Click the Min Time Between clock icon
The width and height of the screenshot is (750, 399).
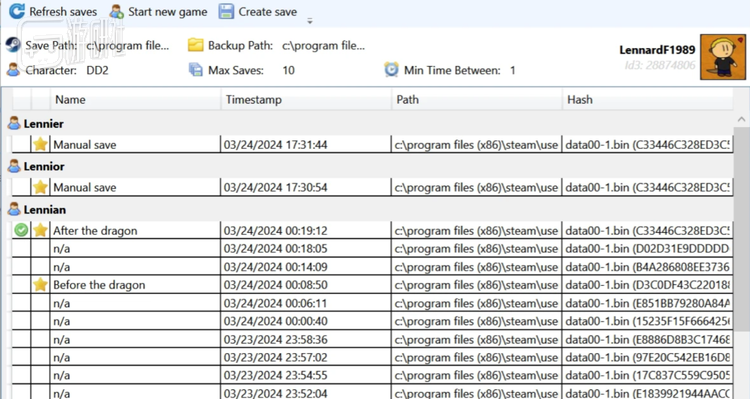391,70
